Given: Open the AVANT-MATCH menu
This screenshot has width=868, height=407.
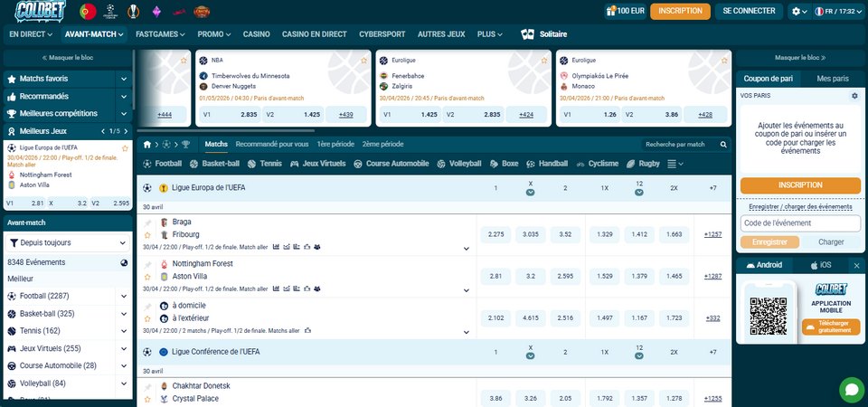Looking at the screenshot, I should (x=94, y=34).
